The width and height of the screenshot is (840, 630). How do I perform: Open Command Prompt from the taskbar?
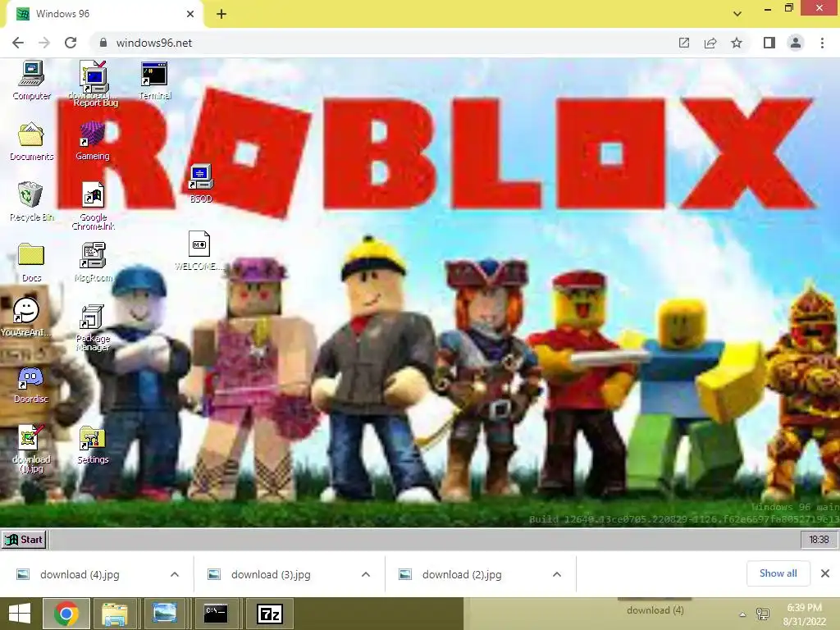216,614
